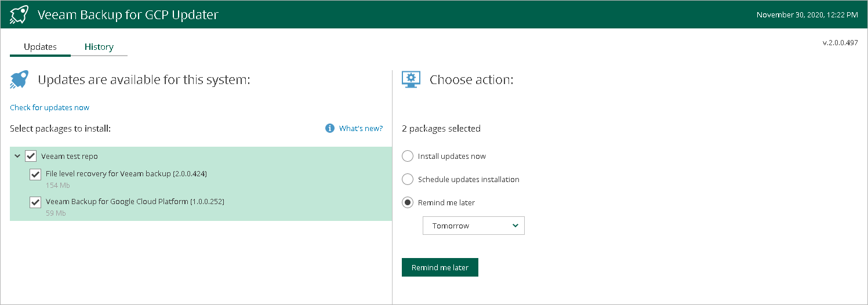
Task: Click the Veeam rocket logo icon
Action: tap(20, 14)
